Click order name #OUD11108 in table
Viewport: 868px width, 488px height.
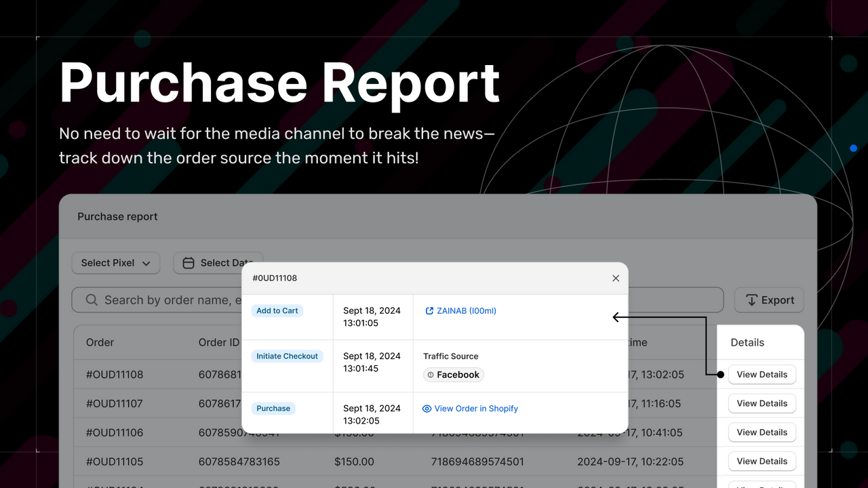click(x=115, y=374)
